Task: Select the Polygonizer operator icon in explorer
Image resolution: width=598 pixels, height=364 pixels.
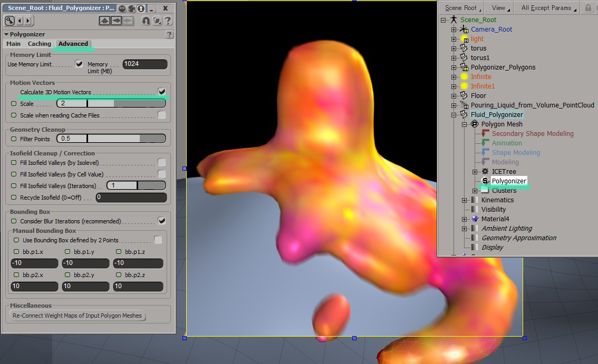Action: point(485,181)
